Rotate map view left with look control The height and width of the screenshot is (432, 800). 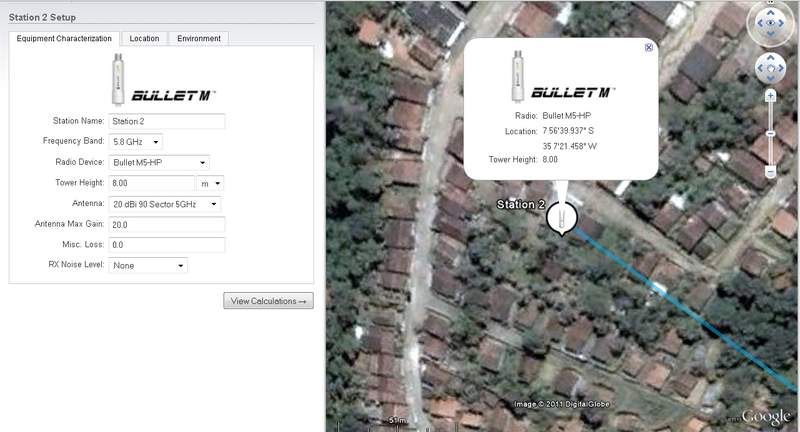tap(760, 23)
